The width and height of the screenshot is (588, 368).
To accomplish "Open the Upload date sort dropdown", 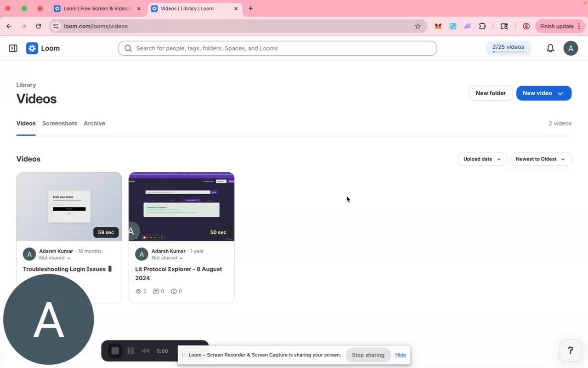I will tap(482, 159).
